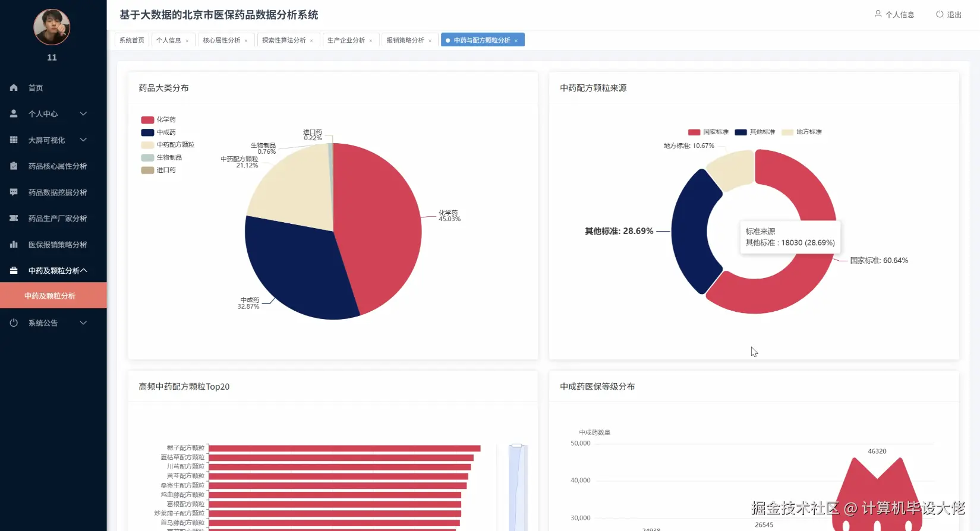Click the 高频中药配方颗粒Top20 card title
The height and width of the screenshot is (531, 980).
coord(184,387)
